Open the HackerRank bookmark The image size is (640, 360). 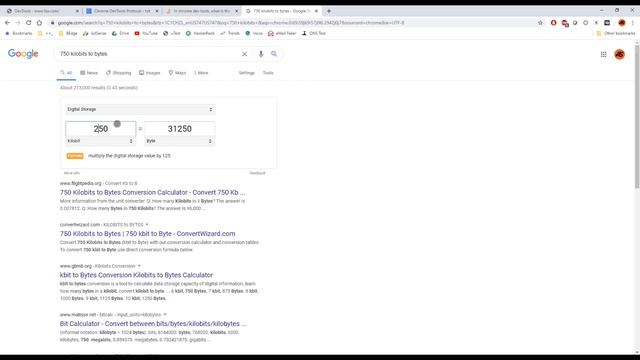click(200, 33)
